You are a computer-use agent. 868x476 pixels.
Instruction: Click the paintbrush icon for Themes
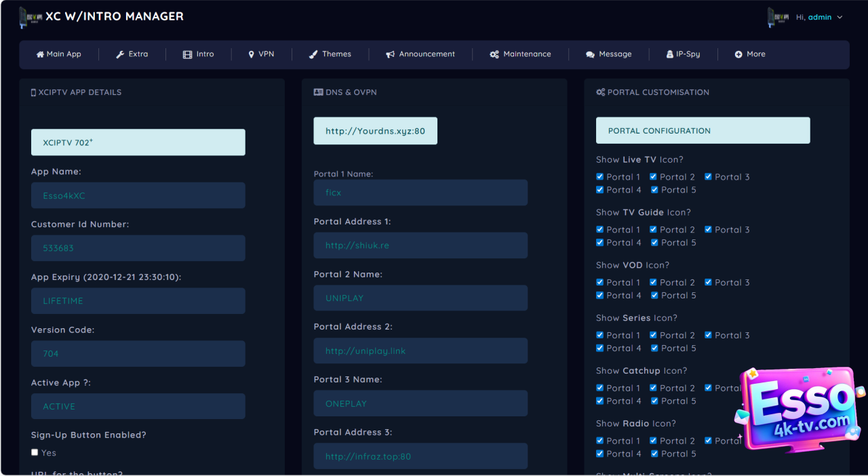(313, 54)
